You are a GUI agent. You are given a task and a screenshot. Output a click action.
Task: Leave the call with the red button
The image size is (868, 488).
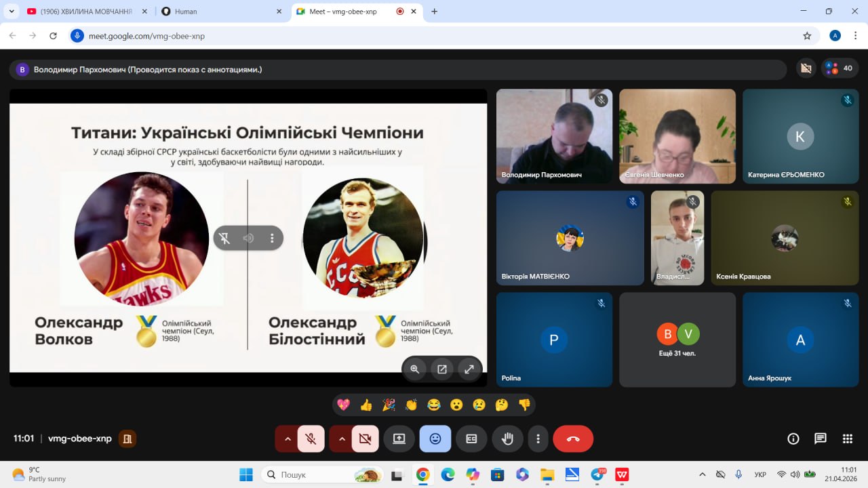[573, 439]
